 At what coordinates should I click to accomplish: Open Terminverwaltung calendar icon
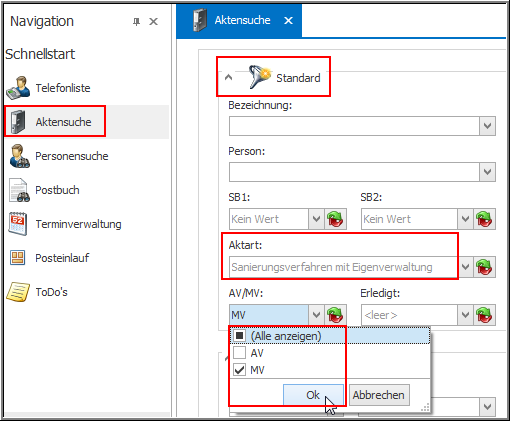tap(18, 224)
